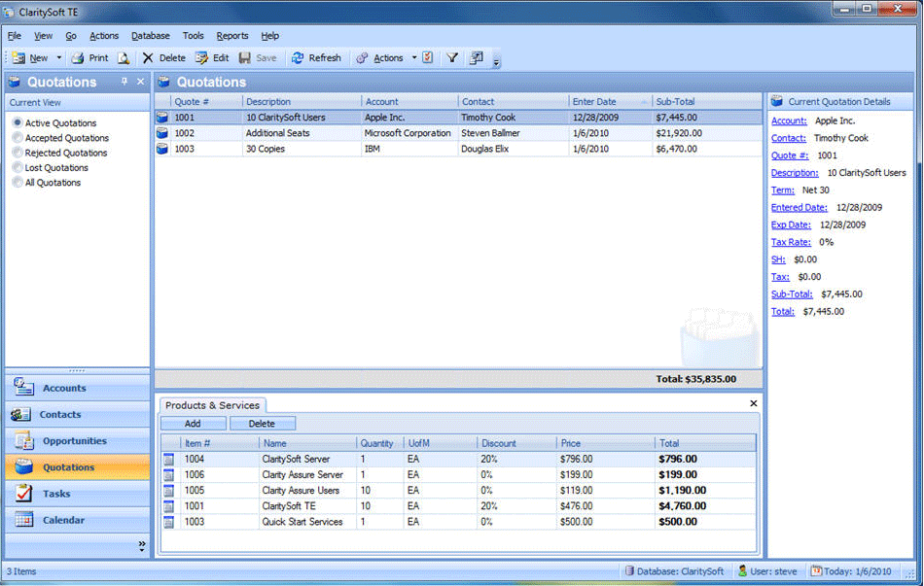
Task: Click the Print toolbar icon
Action: tap(77, 57)
